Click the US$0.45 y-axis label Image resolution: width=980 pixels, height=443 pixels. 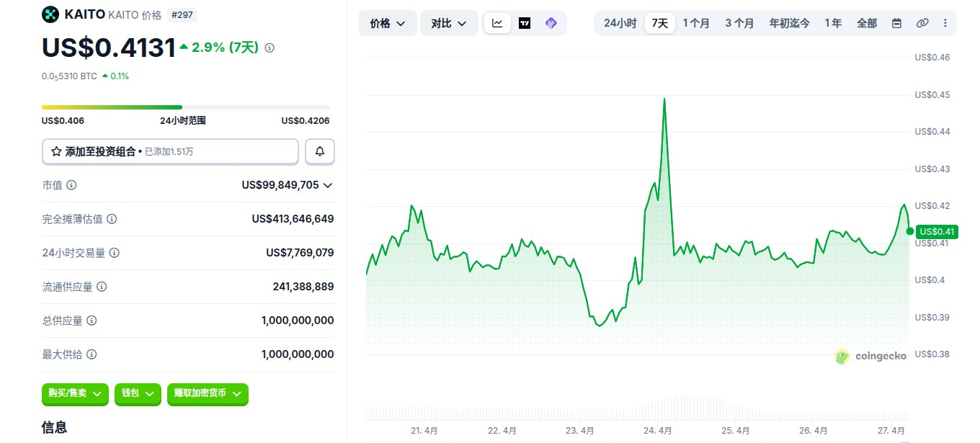(x=932, y=94)
